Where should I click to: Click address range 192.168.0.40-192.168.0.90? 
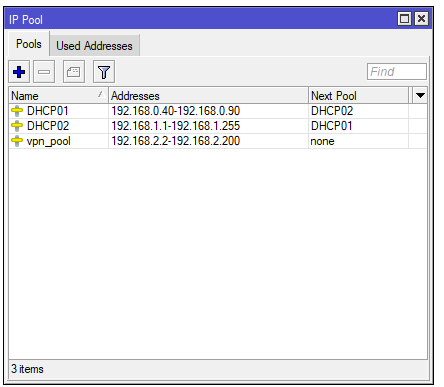176,111
